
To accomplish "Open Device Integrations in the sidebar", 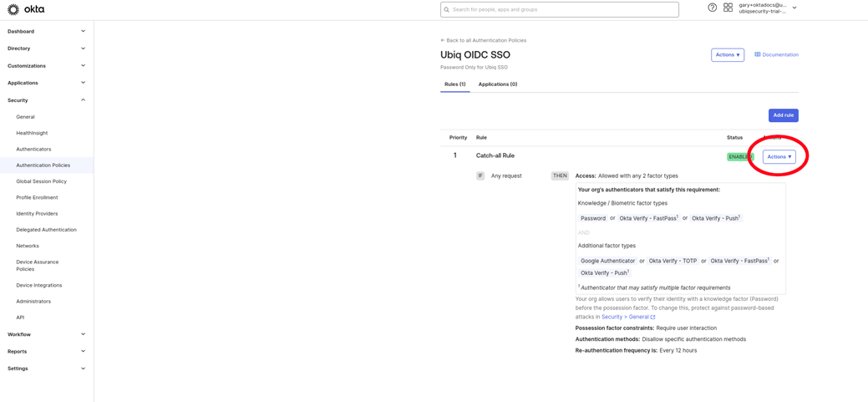I will tap(39, 286).
